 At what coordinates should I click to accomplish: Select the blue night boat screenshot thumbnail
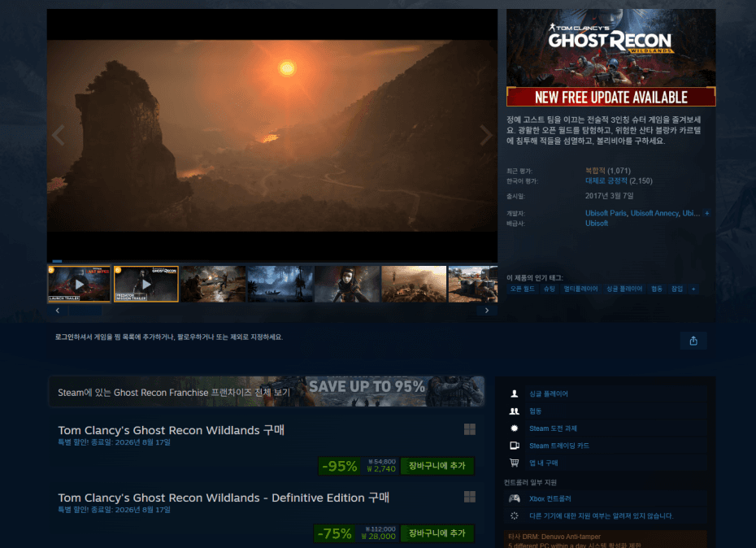280,284
